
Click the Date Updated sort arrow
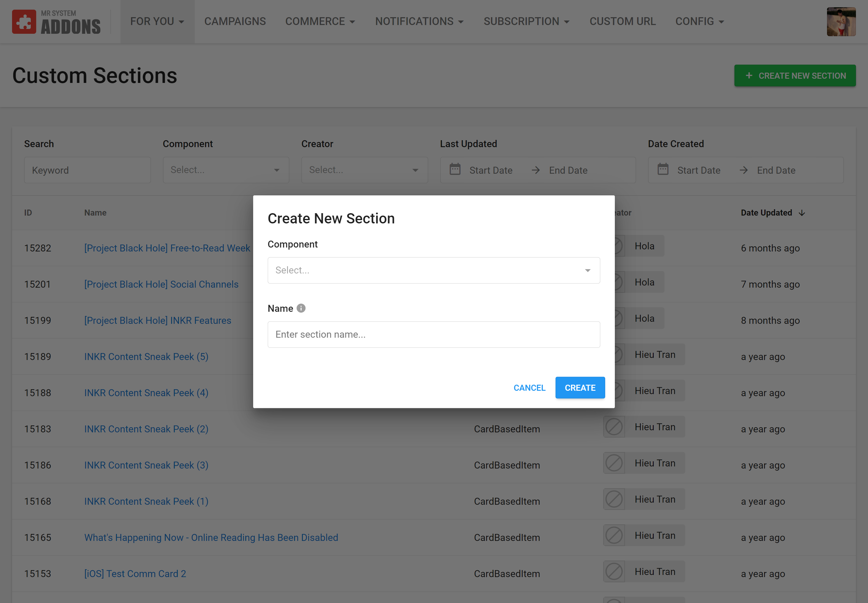click(x=802, y=213)
